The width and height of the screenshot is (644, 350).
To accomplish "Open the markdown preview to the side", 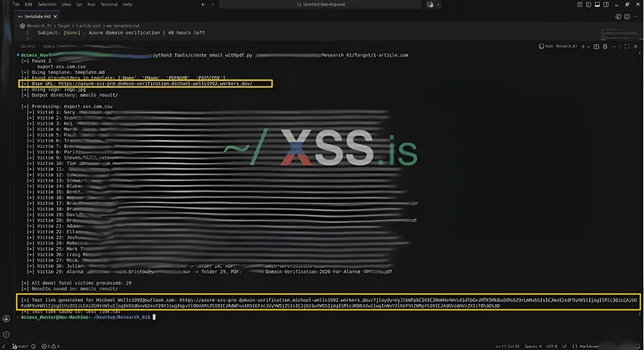I will [x=618, y=16].
